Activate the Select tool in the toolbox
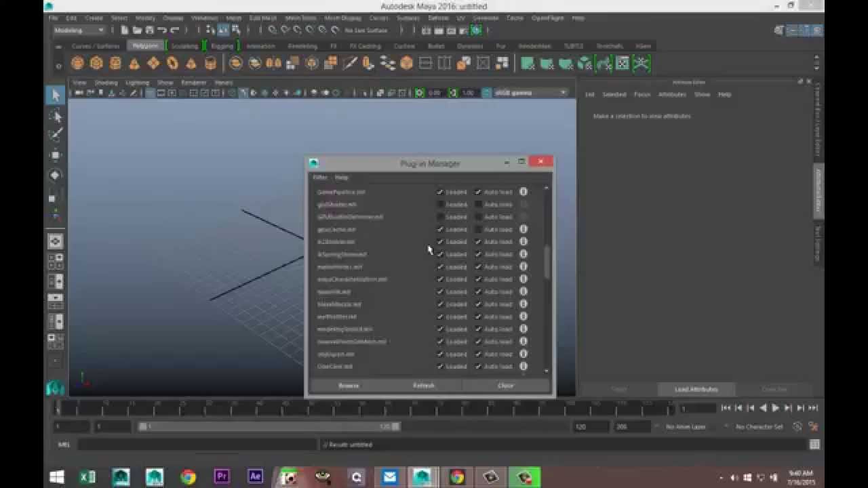868x488 pixels. pos(56,95)
